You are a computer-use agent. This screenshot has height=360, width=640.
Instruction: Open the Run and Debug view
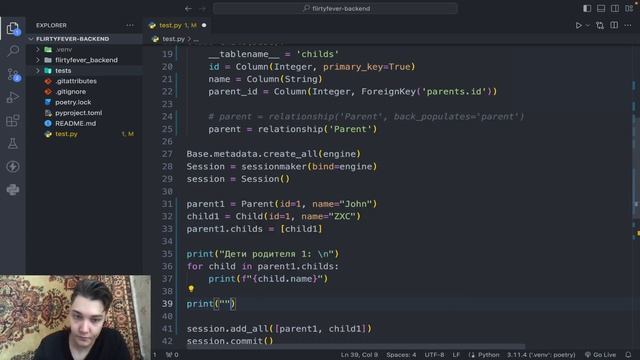tap(13, 97)
